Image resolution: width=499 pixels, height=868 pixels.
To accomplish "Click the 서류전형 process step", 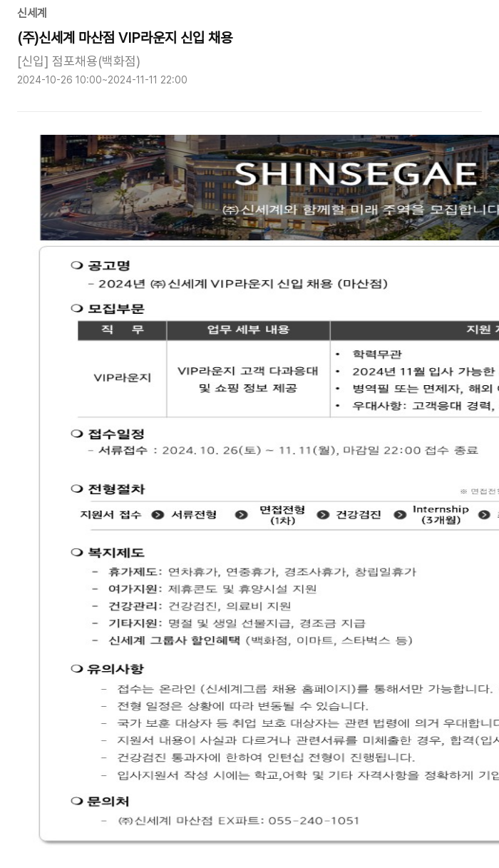I will click(x=194, y=515).
